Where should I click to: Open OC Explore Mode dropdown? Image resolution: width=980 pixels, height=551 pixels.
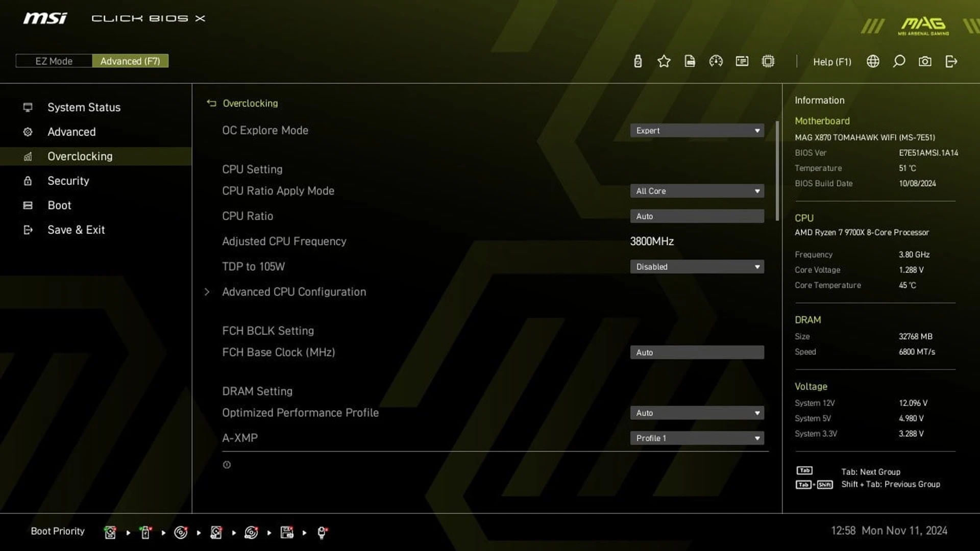[x=697, y=131]
